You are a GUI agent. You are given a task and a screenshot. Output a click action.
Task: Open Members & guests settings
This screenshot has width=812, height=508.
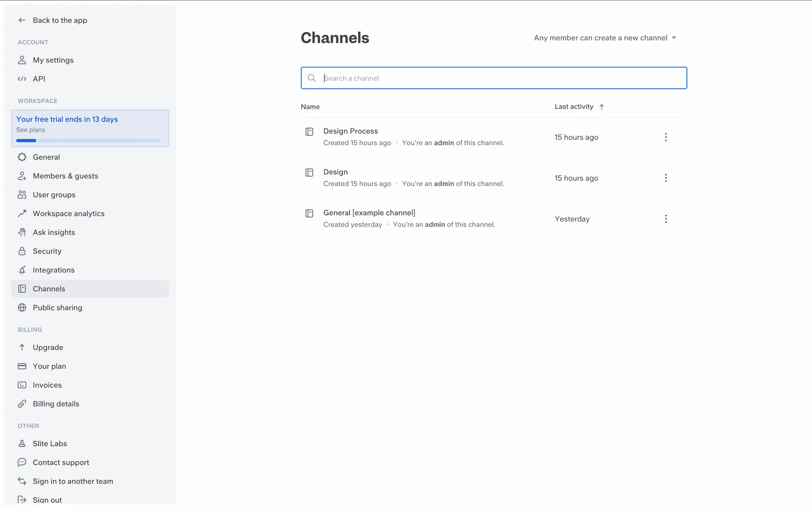point(65,176)
